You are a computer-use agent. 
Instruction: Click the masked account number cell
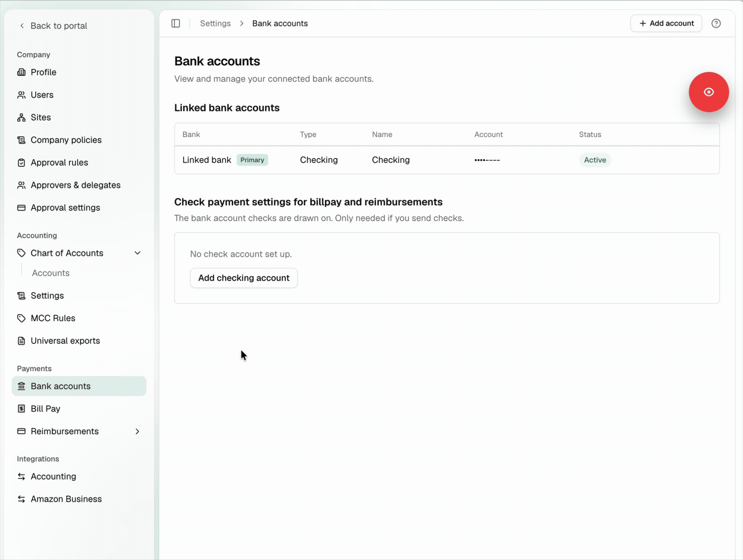tap(487, 160)
